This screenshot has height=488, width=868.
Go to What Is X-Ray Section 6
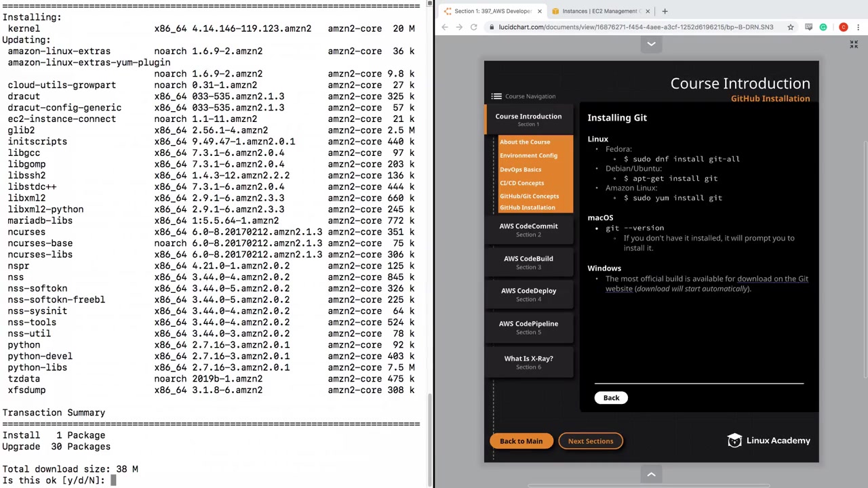click(x=528, y=362)
